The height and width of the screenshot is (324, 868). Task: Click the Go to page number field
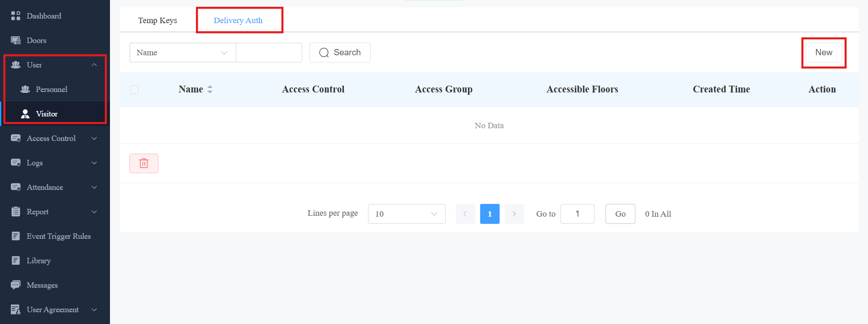pyautogui.click(x=577, y=214)
